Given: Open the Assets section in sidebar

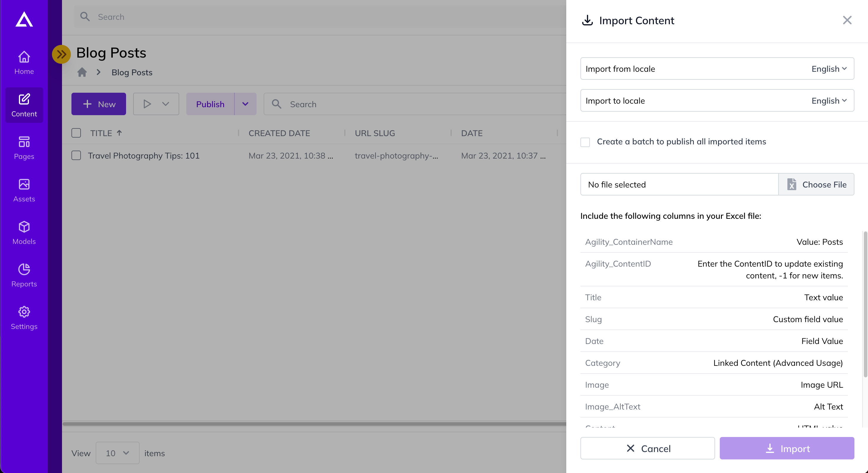Looking at the screenshot, I should point(24,190).
